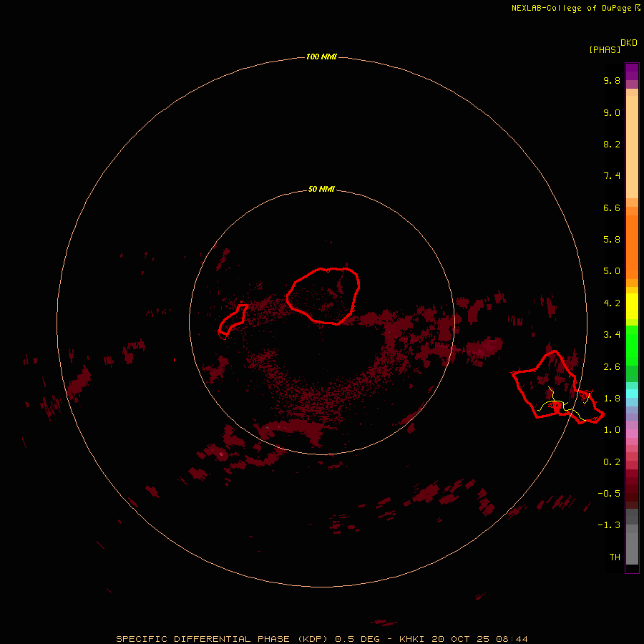This screenshot has height=644, width=644.
Task: Click the large island outline inside the 50 NMI ring
Action: tap(323, 296)
